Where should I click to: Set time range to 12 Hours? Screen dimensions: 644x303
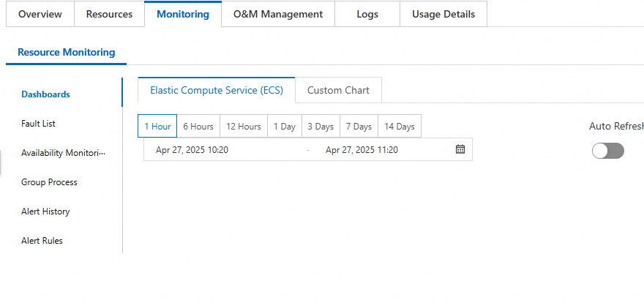point(244,126)
